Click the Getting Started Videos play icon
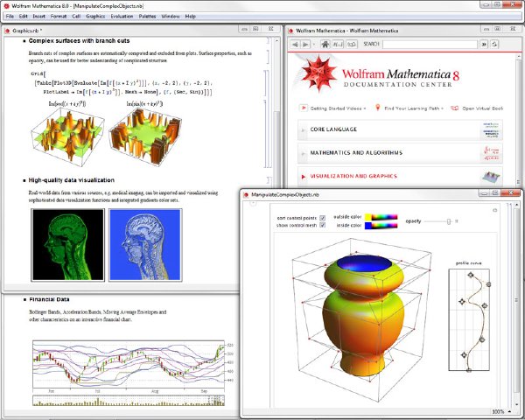The width and height of the screenshot is (525, 420). [304, 108]
